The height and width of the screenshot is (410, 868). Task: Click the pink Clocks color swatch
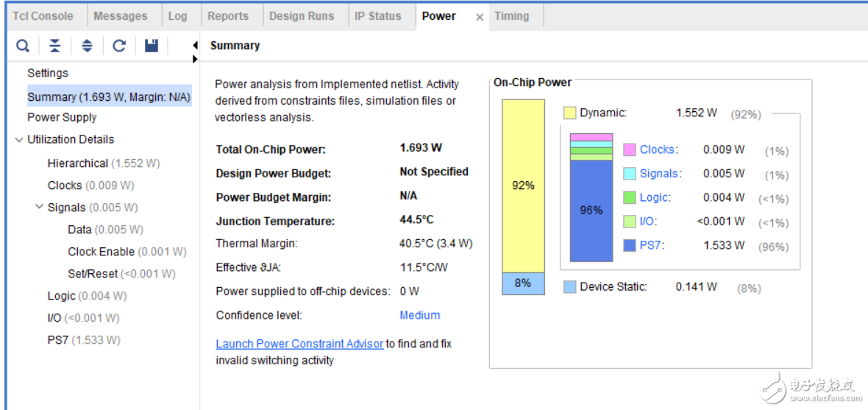coord(630,149)
